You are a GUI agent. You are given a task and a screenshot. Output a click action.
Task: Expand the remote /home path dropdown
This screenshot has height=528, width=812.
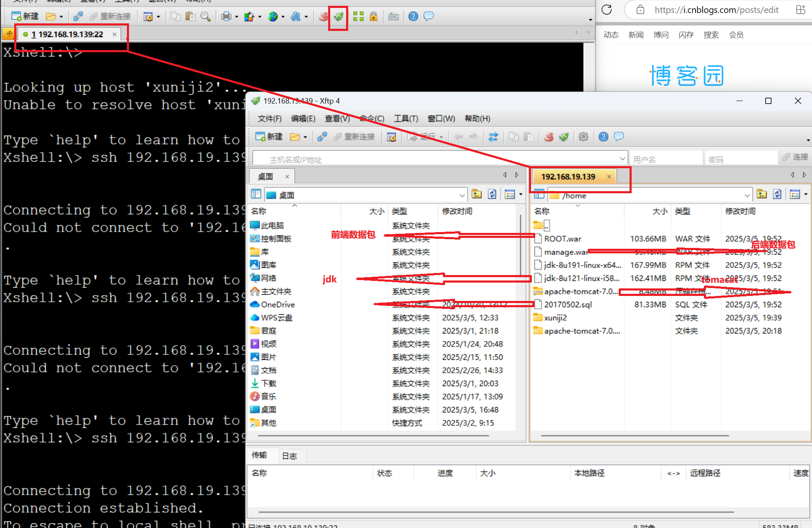pyautogui.click(x=747, y=195)
